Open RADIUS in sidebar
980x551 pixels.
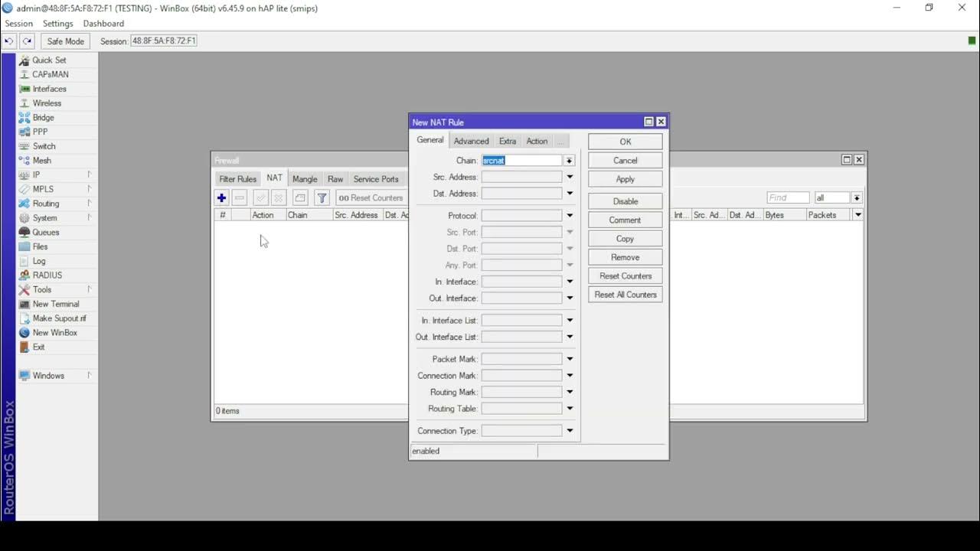[47, 275]
